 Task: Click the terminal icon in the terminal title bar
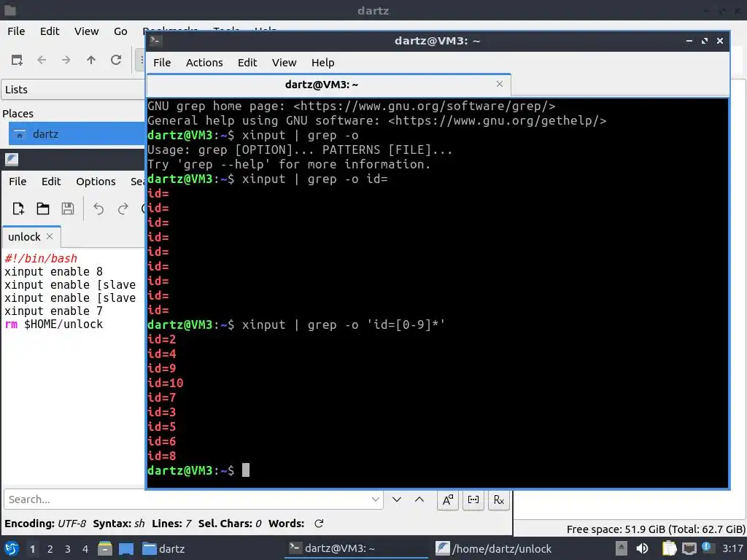click(155, 41)
